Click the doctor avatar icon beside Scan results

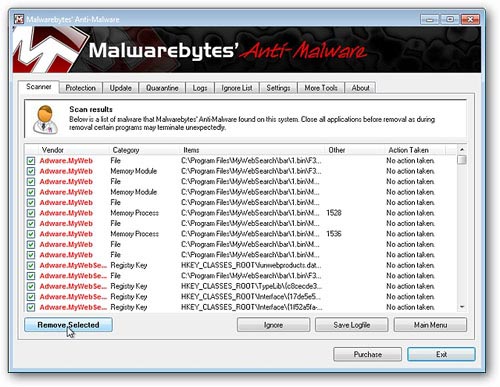click(45, 119)
